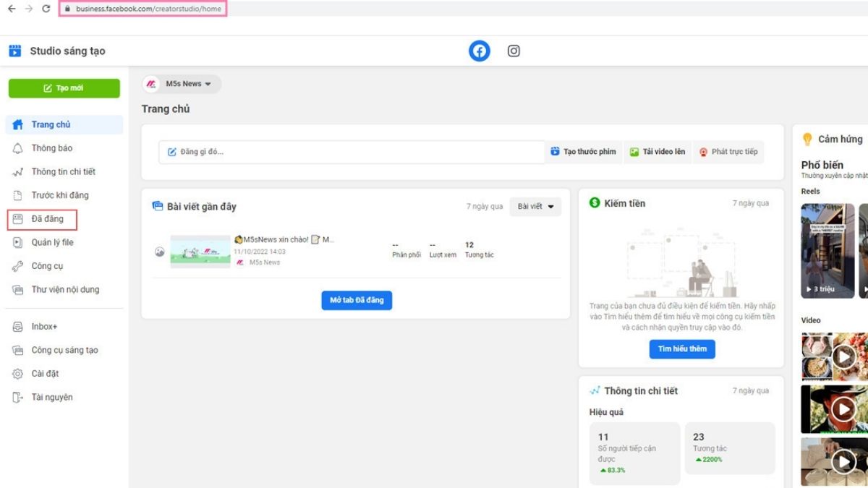
Task: Upload a video using Tải video lên
Action: click(x=658, y=152)
